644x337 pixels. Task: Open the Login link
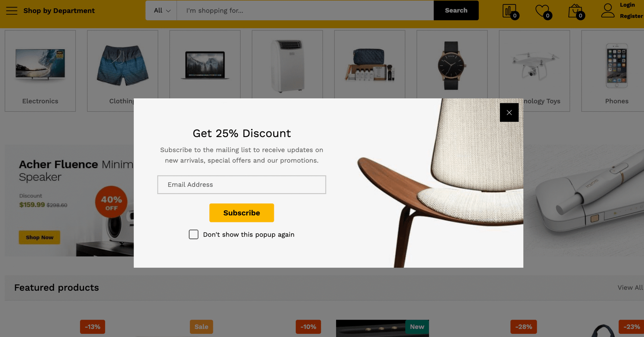click(627, 5)
